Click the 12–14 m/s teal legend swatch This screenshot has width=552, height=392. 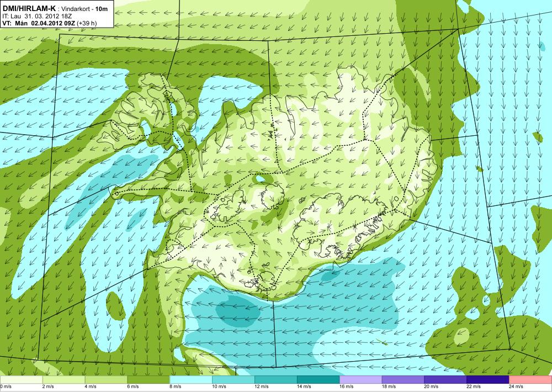click(x=276, y=380)
